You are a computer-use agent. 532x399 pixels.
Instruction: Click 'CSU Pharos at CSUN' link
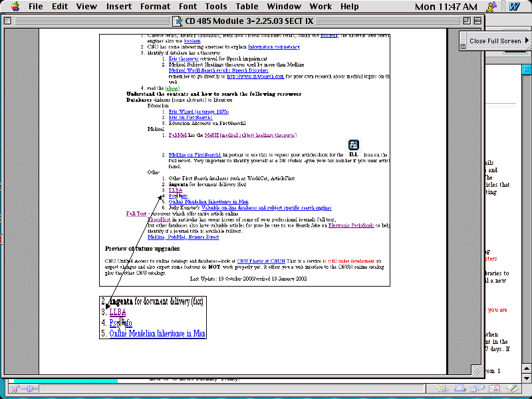[x=261, y=261]
